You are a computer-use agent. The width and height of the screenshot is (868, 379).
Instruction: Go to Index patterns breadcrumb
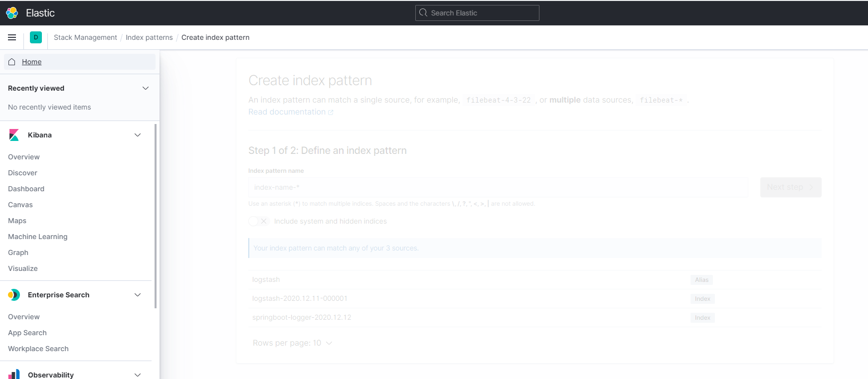(149, 37)
